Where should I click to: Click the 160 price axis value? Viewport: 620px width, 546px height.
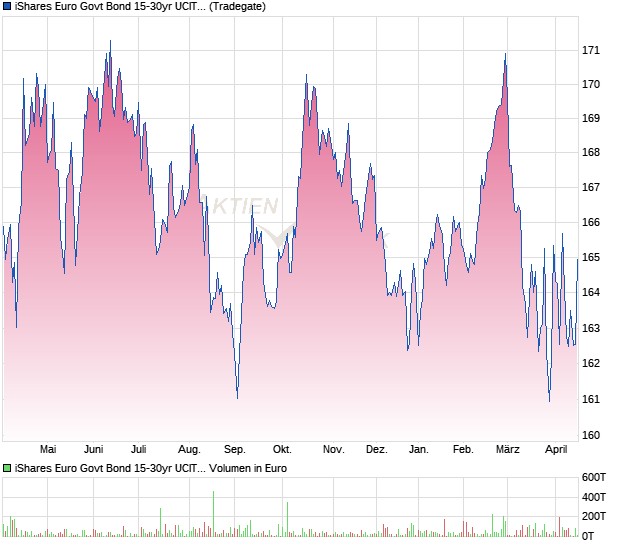(591, 435)
